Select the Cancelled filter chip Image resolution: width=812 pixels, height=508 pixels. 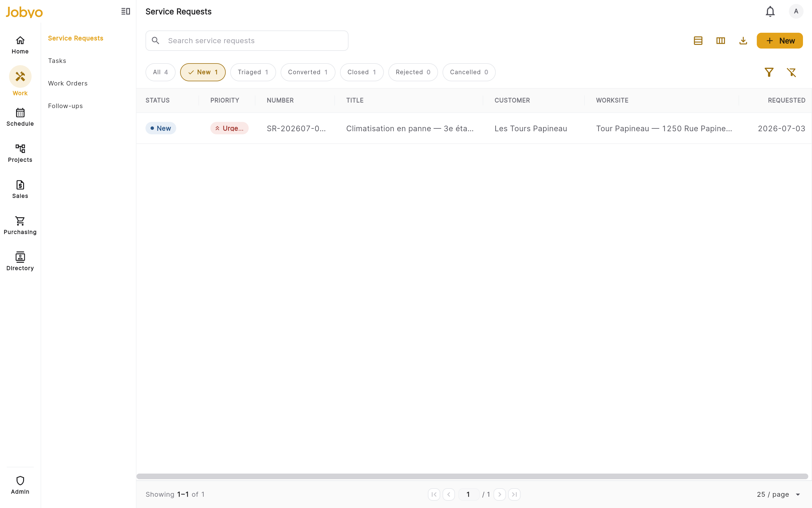(x=469, y=72)
